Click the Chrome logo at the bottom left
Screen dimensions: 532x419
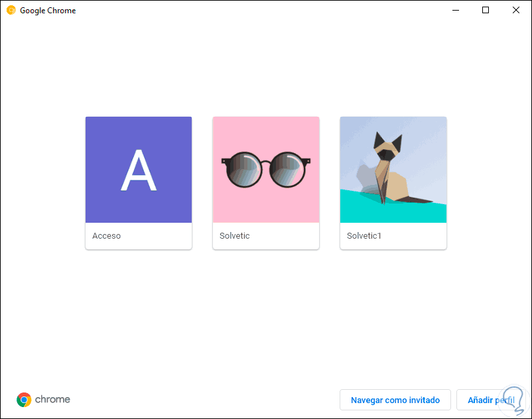[x=43, y=399]
